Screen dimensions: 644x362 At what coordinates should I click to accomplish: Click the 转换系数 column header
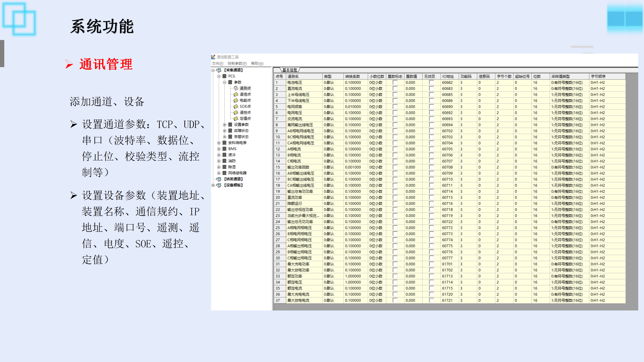point(355,76)
